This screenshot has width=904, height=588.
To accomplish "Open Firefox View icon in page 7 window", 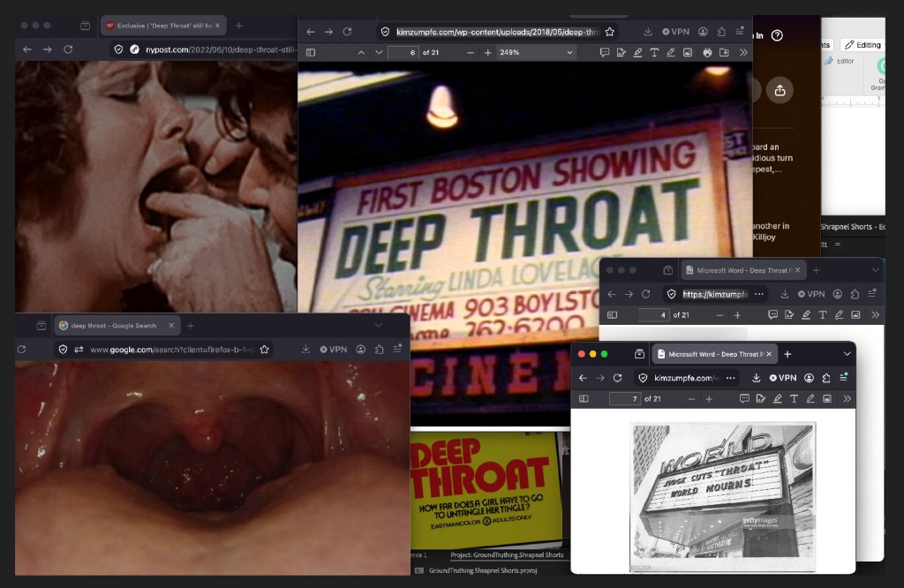I will click(639, 354).
